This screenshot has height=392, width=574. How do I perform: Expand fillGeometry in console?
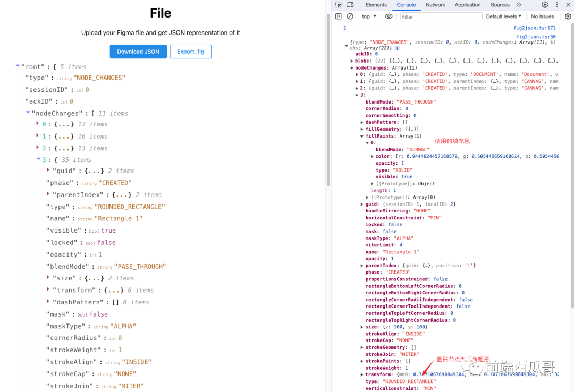point(362,129)
